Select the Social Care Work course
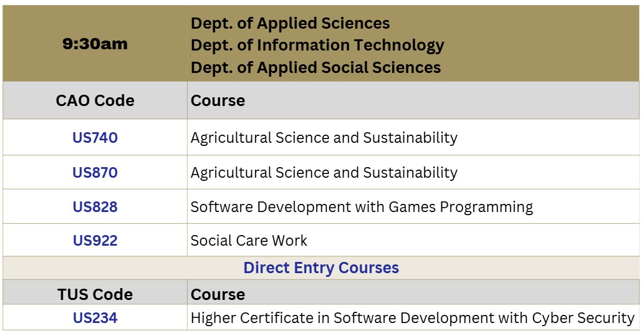 [x=249, y=241]
